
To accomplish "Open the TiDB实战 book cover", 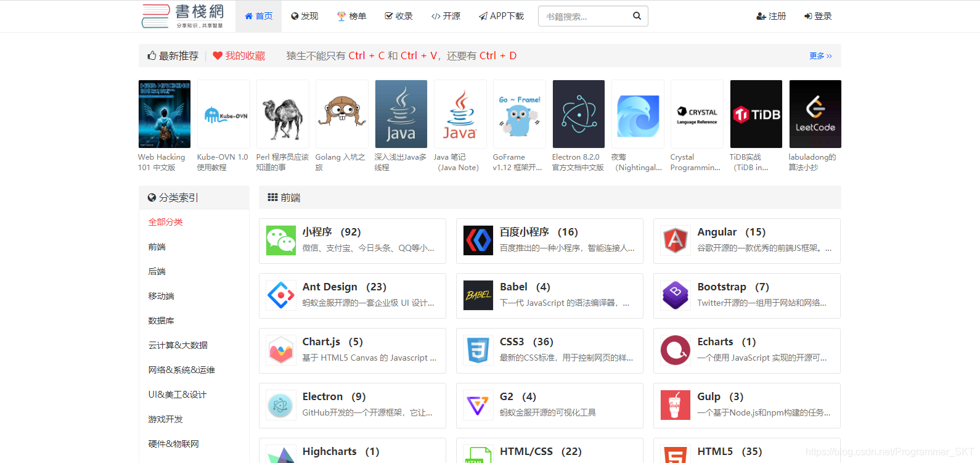I will click(756, 114).
